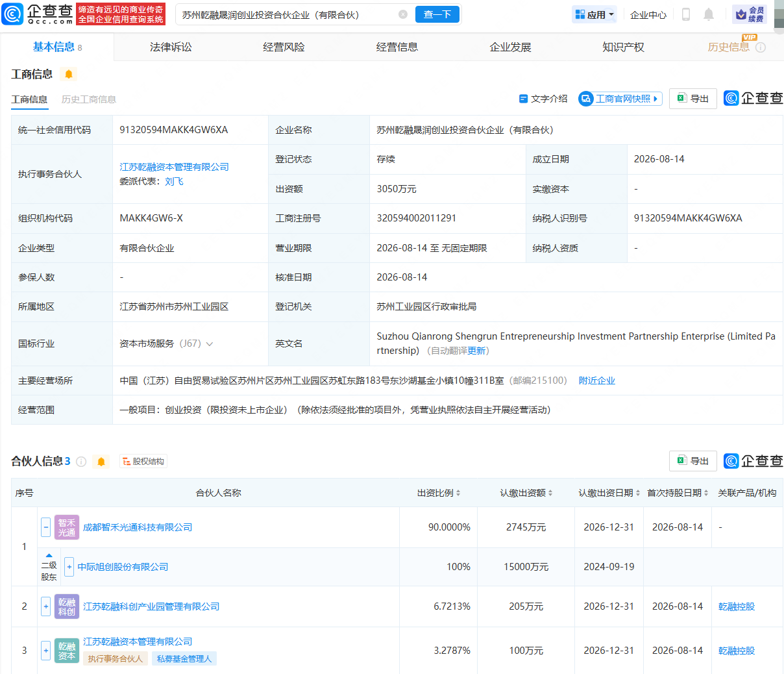Expand 中际旭创股份有限公司 shareholder row
This screenshot has width=784, height=674.
pos(69,567)
